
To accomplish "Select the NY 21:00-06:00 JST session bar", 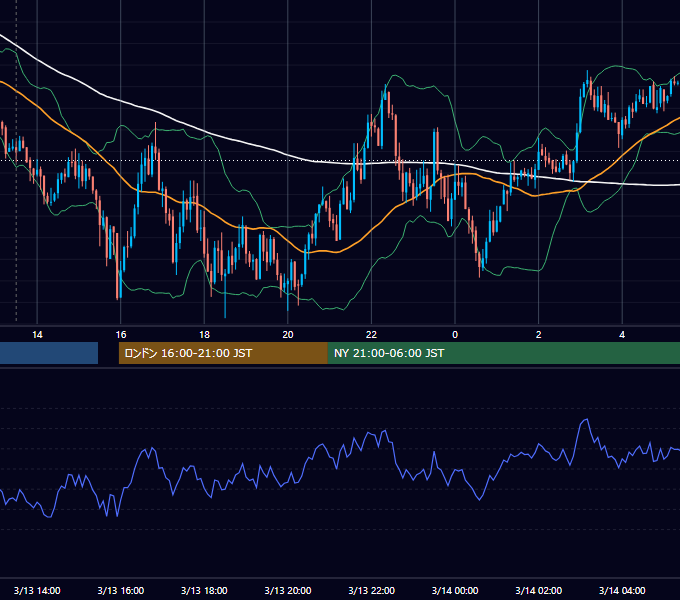I will tap(503, 353).
